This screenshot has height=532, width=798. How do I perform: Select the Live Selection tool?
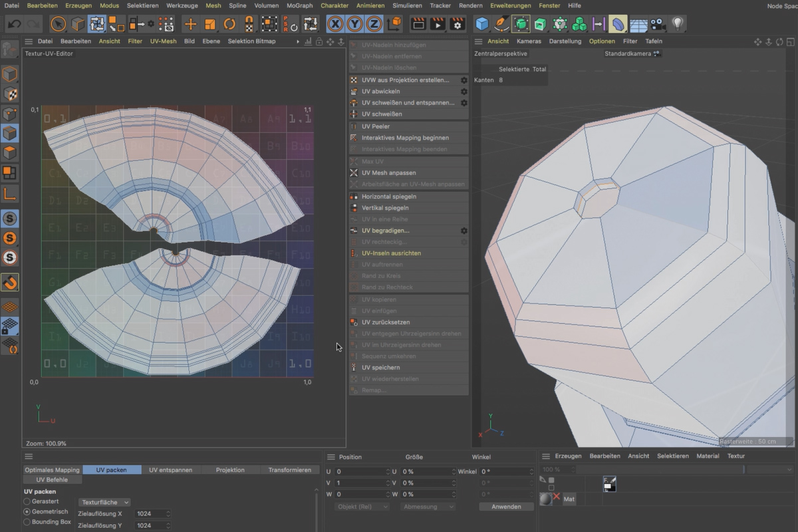coord(59,24)
